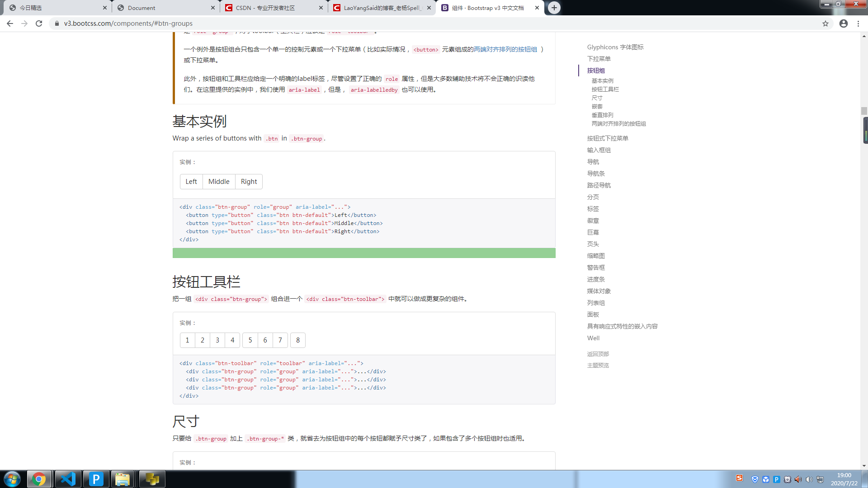
Task: Select the '垂直排列' sidebar entry
Action: pos(602,115)
